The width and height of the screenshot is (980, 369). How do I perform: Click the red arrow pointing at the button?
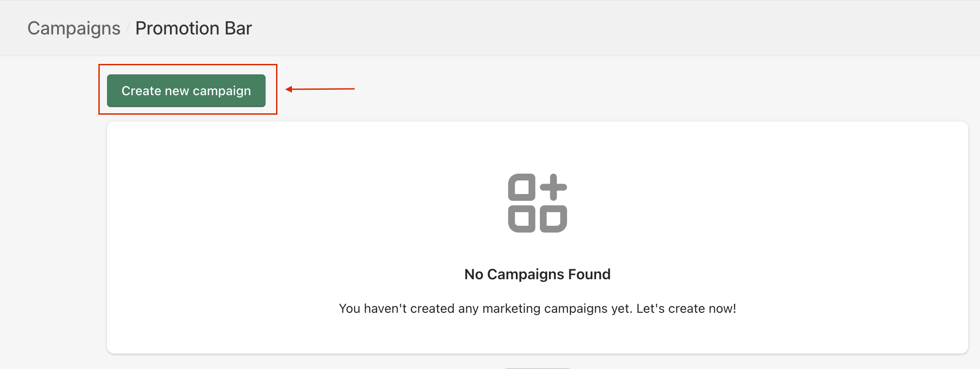pos(322,89)
